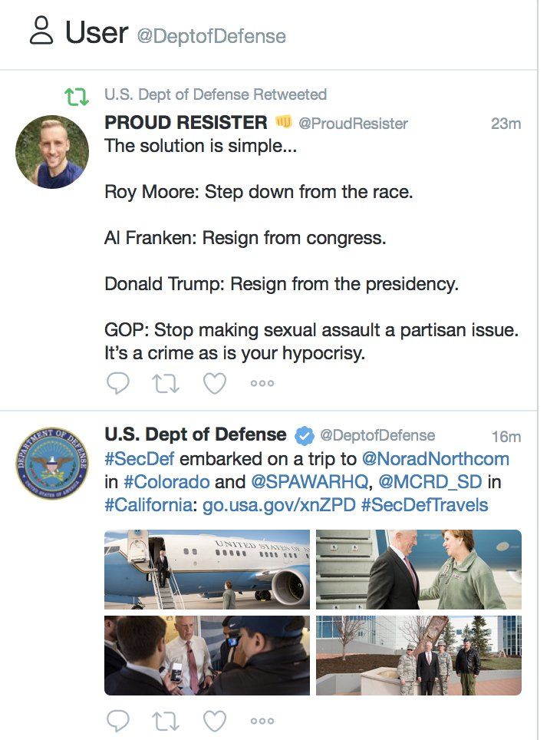
Task: Like the U.S. Dept of Defense tweet
Action: (x=215, y=720)
